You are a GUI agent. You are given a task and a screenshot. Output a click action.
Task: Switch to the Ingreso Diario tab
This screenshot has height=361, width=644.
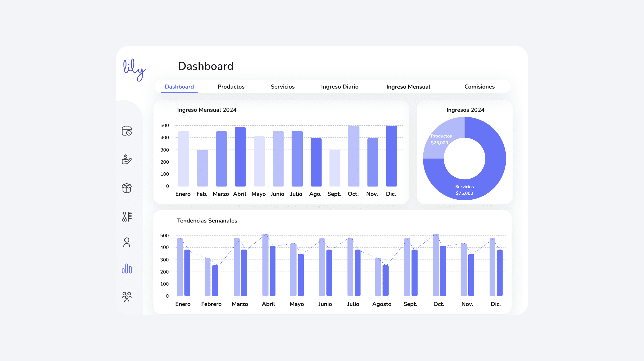[340, 87]
